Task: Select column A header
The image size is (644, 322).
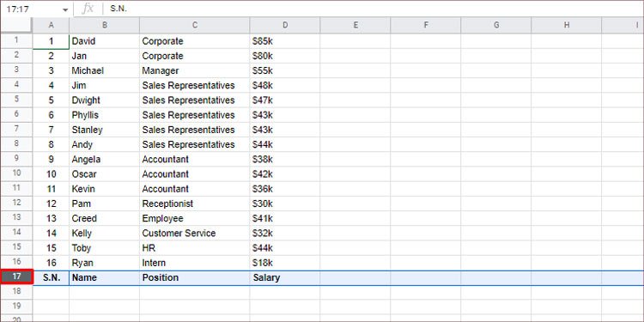Action: tap(51, 26)
